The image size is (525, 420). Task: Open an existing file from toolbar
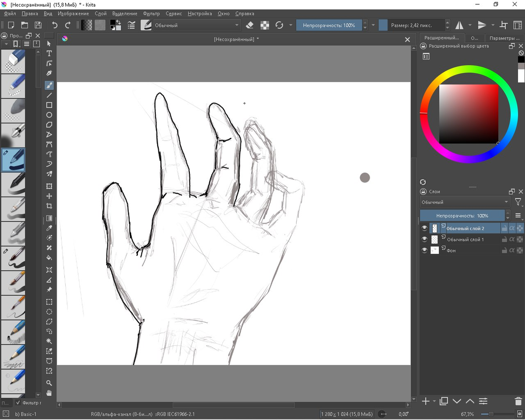pos(24,25)
